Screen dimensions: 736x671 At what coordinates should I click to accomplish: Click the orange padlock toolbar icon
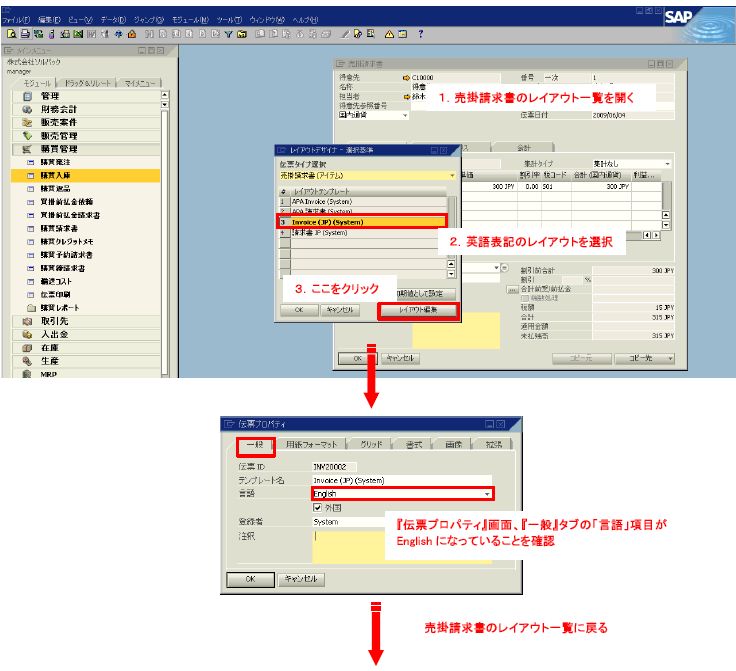(132, 34)
